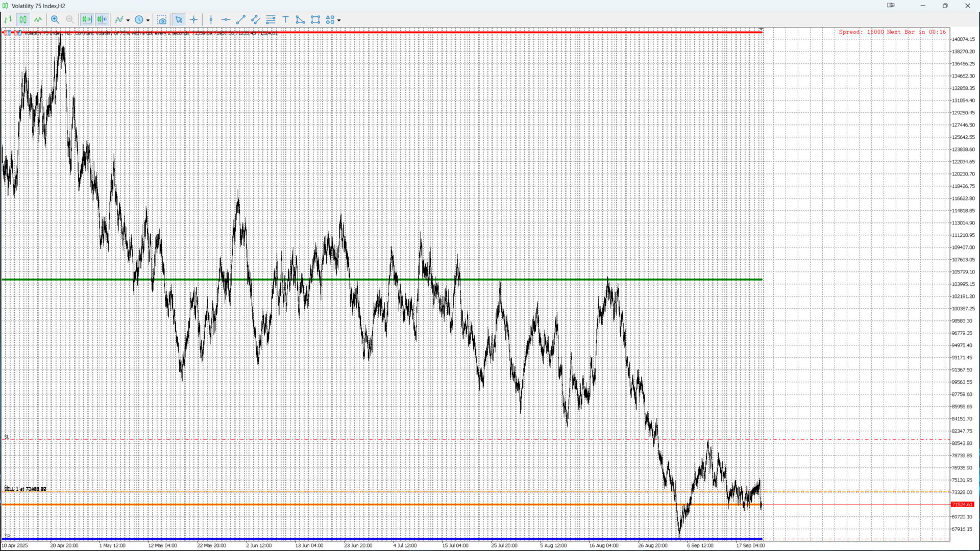
Task: Take a chart screenshot
Action: pyautogui.click(x=162, y=20)
